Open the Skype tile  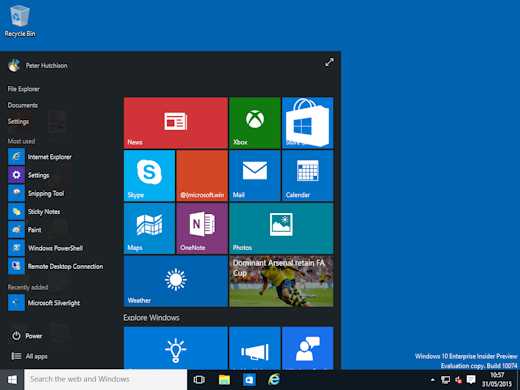[149, 176]
